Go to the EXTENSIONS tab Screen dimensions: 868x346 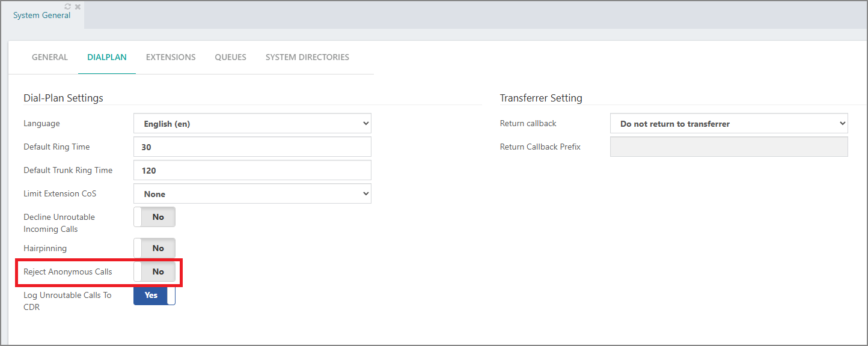point(171,57)
